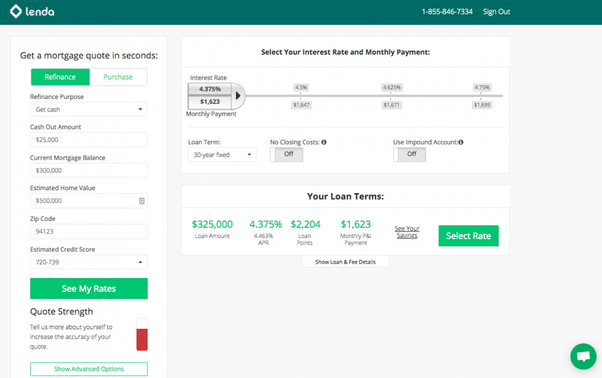Click the 4.463% APR text
The width and height of the screenshot is (602, 378).
click(263, 239)
